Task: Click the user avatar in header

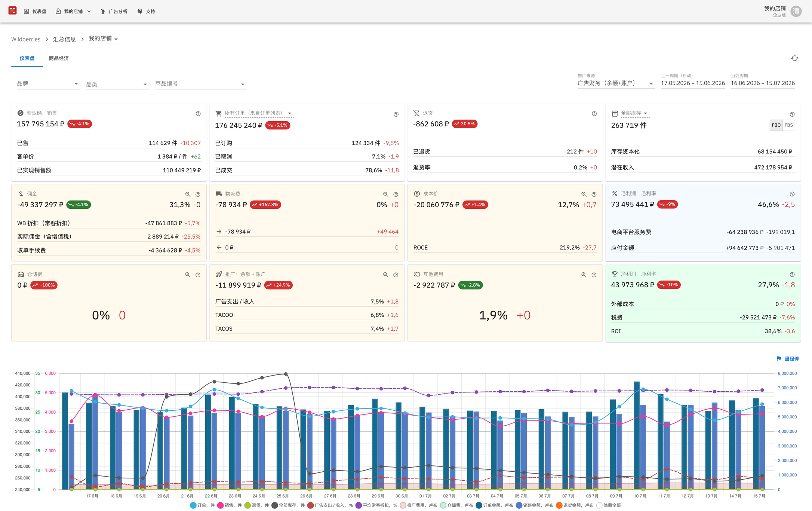Action: tap(796, 11)
